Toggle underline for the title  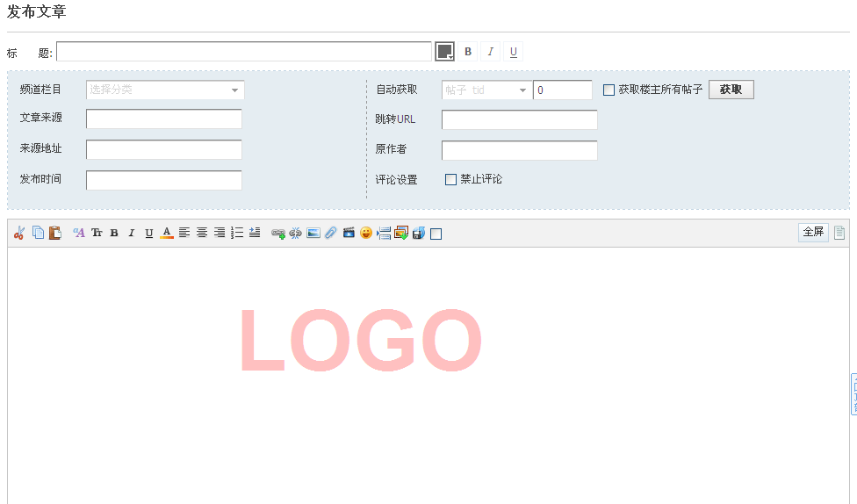513,52
